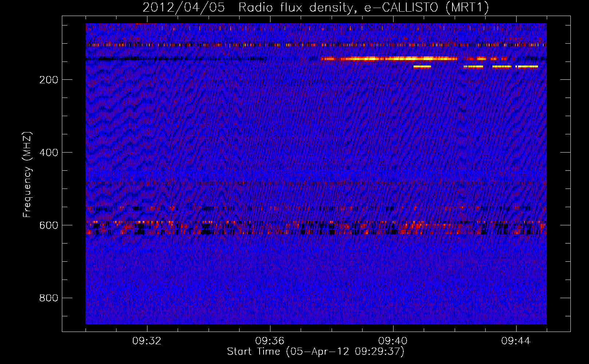Click the 600 frequency tick label
Image resolution: width=589 pixels, height=364 pixels.
point(49,225)
